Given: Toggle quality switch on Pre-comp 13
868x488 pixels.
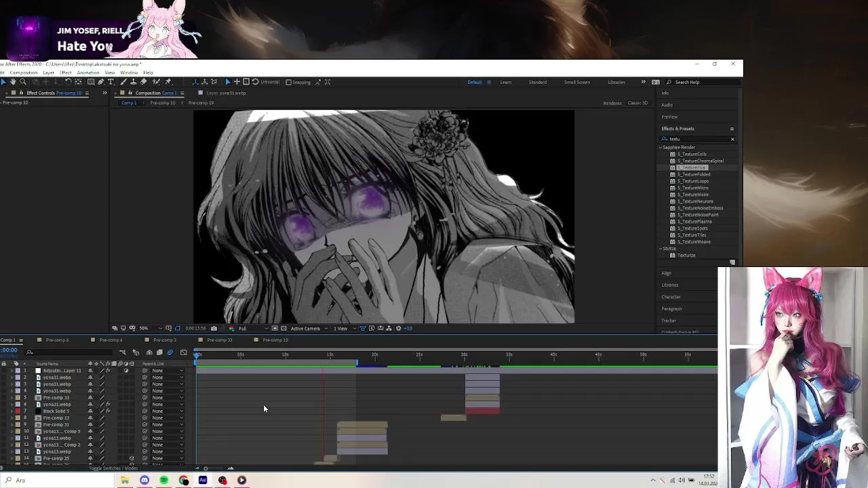Looking at the screenshot, I should tap(102, 418).
